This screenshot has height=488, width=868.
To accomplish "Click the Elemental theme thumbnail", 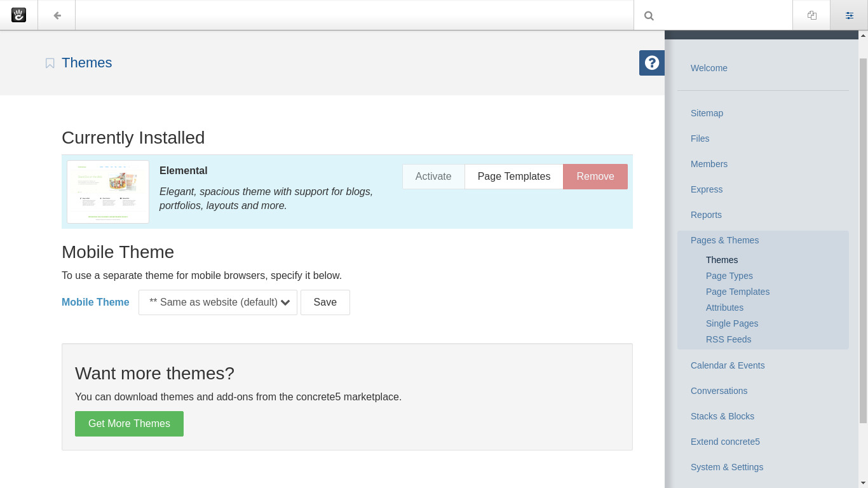I will click(x=108, y=191).
